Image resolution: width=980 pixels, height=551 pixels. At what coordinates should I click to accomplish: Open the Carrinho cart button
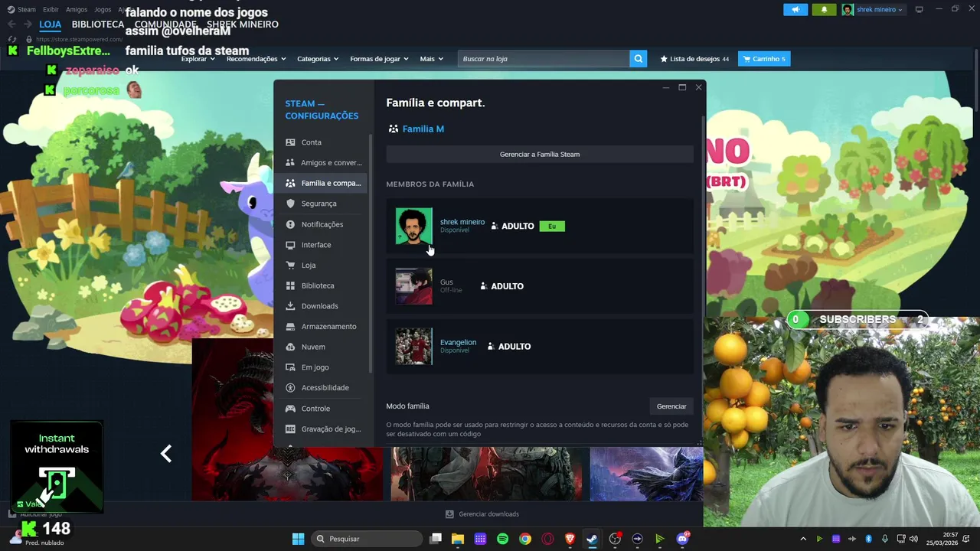(764, 59)
